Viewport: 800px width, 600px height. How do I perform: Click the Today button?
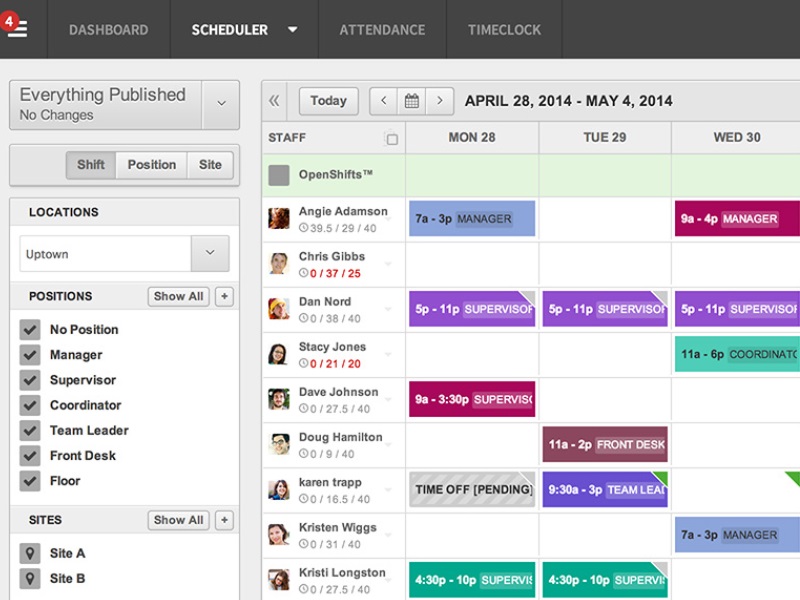pos(328,101)
